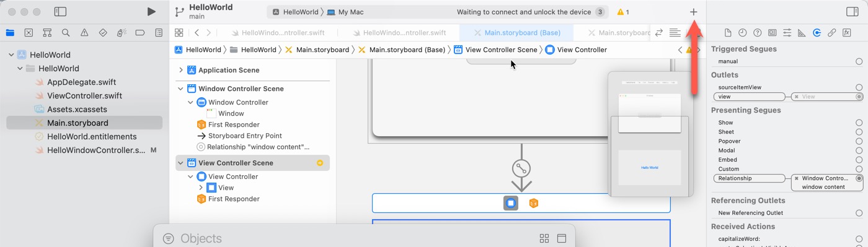Open the Find navigator magnifier icon
868x247 pixels.
click(x=66, y=33)
